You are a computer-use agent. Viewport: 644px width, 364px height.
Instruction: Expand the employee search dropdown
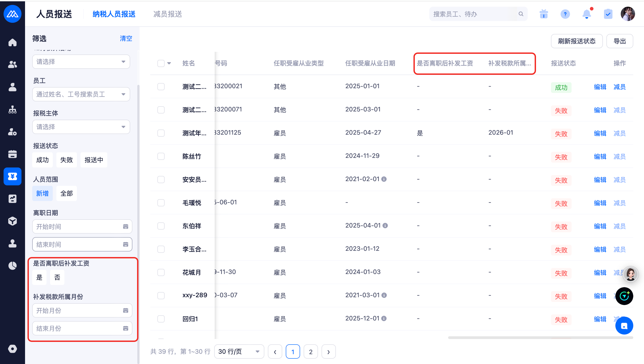pos(81,94)
